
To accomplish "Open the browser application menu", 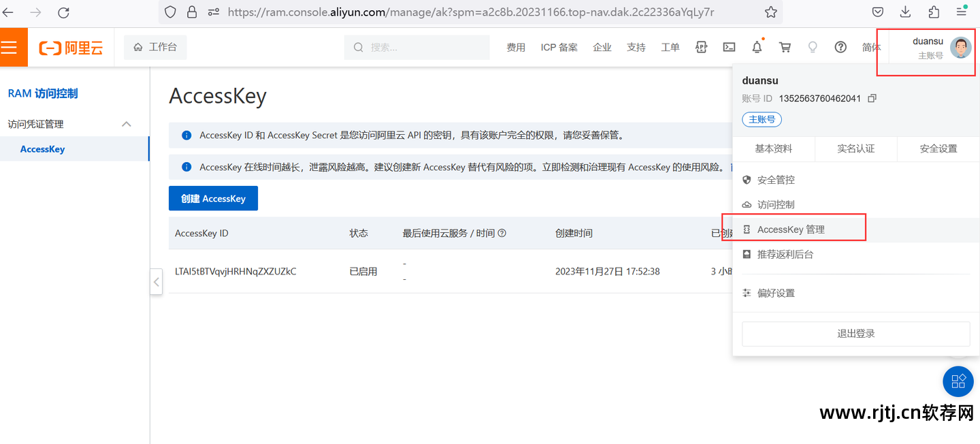I will tap(962, 12).
